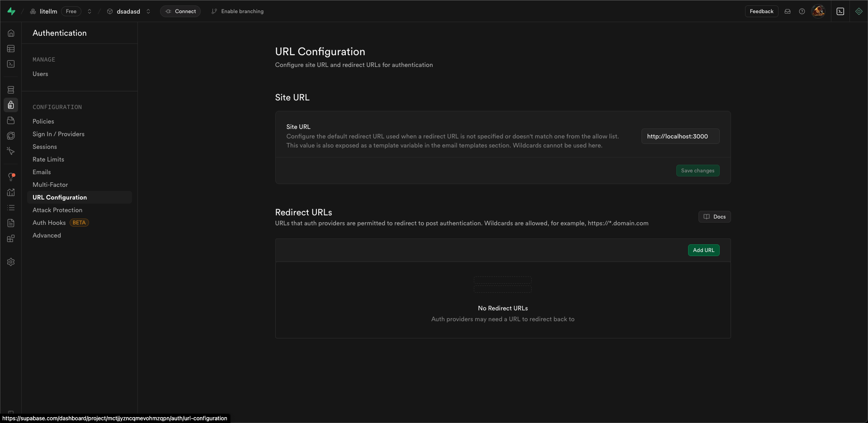Open the Home dashboard from the sidebar
The width and height of the screenshot is (868, 423).
pos(11,33)
